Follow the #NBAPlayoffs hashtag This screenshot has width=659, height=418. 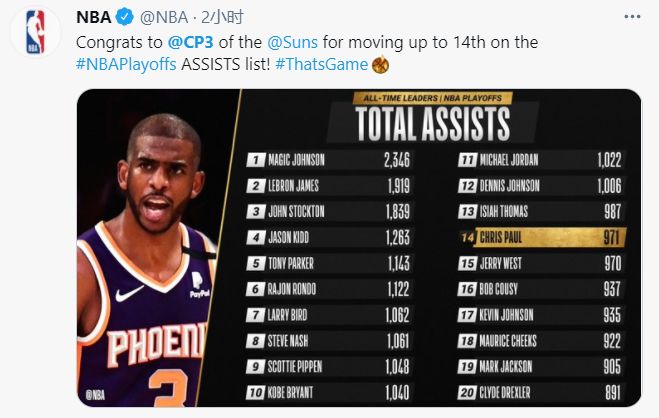tap(128, 64)
